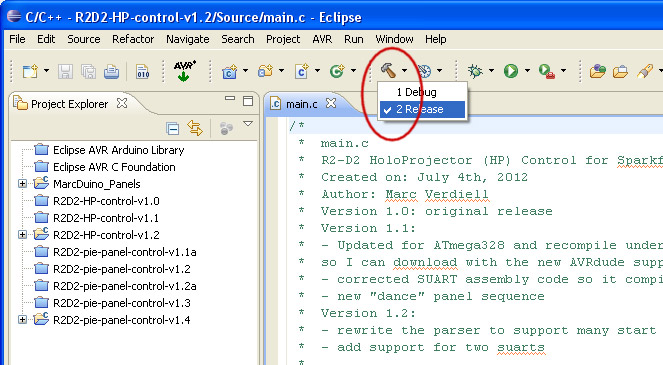Click the green Run icon
The height and width of the screenshot is (365, 663).
[511, 71]
